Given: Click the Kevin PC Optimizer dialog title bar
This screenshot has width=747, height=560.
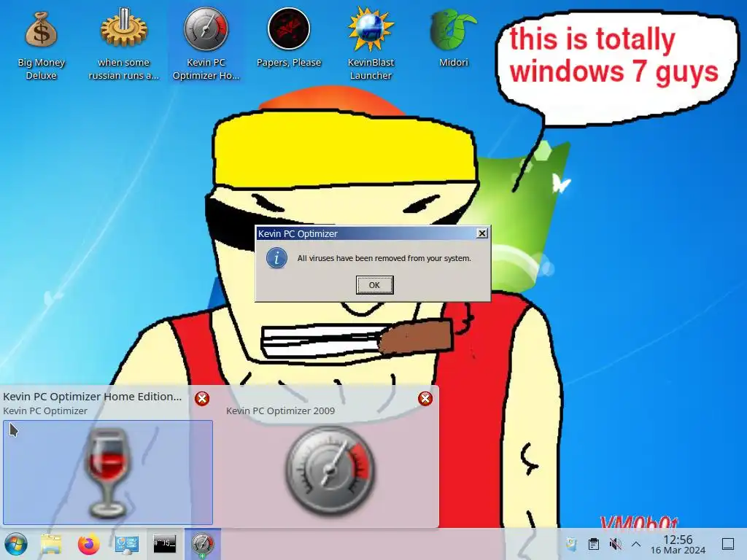Looking at the screenshot, I should coord(366,233).
